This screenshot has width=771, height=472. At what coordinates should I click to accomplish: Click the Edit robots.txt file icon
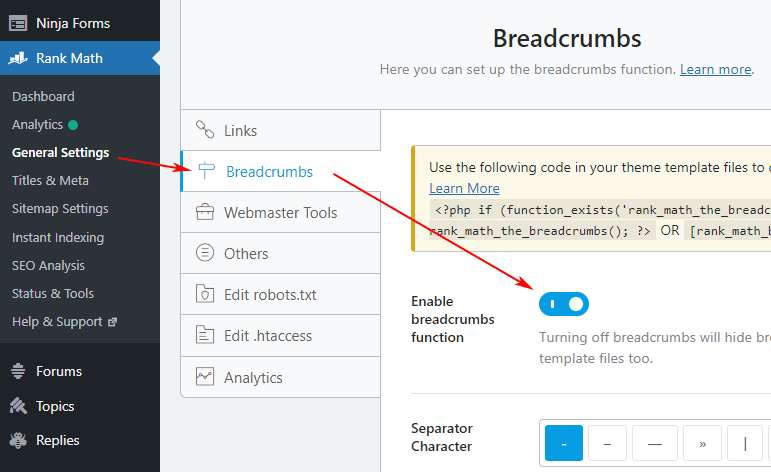click(x=205, y=294)
